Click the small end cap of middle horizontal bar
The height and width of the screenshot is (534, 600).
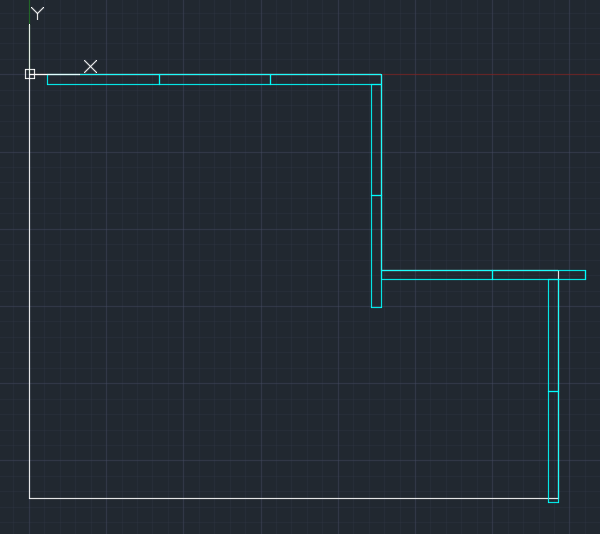(572, 275)
